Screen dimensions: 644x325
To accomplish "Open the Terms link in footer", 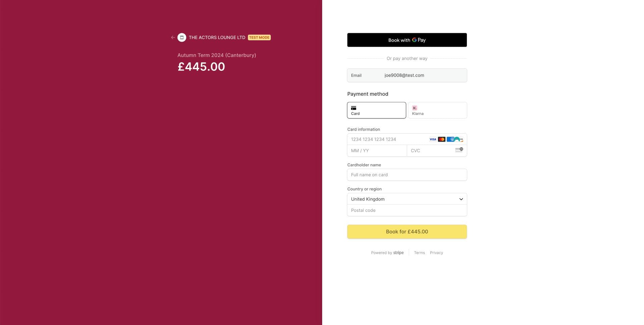I will [x=419, y=253].
